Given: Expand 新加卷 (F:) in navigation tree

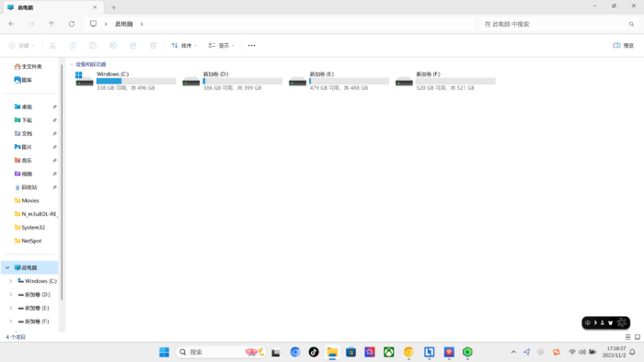Looking at the screenshot, I should point(11,322).
